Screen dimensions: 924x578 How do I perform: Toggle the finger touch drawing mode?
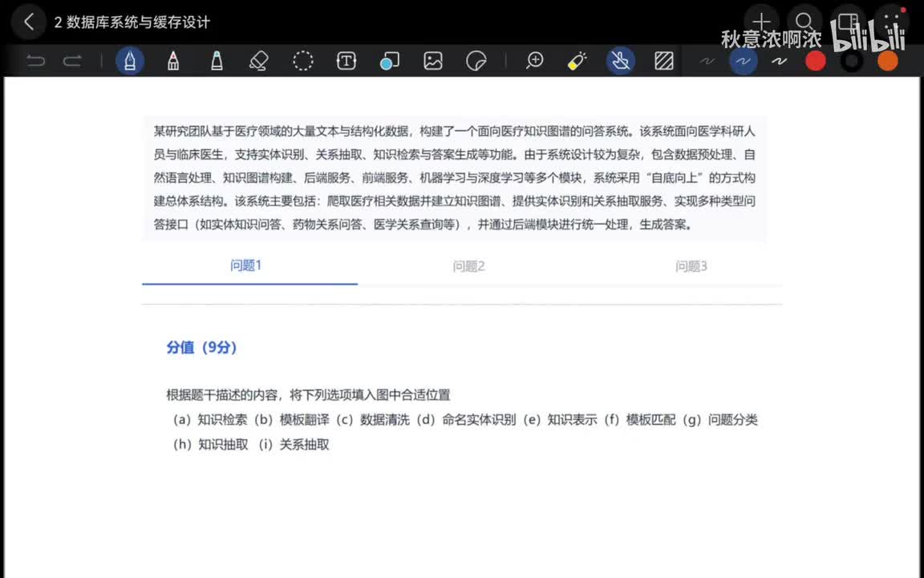[x=621, y=61]
